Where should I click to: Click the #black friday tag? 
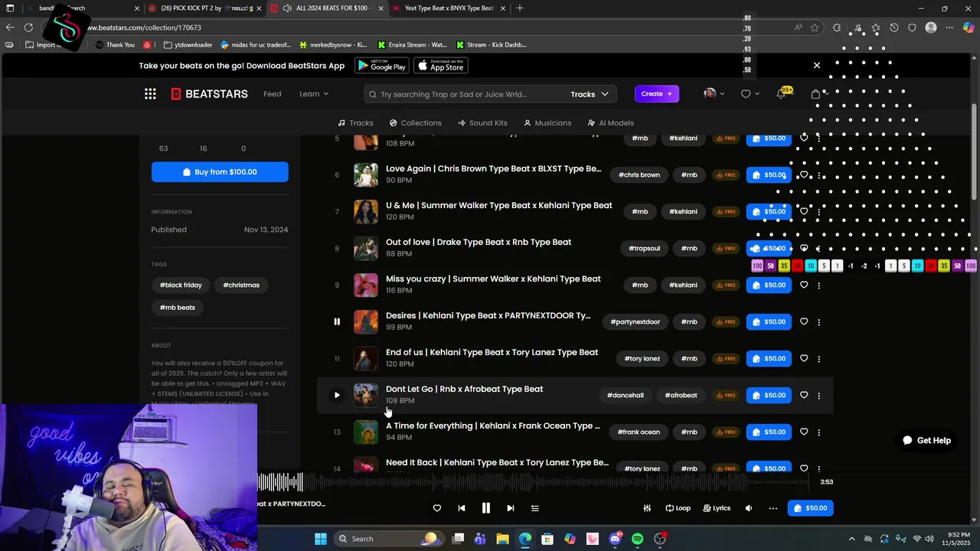click(x=181, y=285)
